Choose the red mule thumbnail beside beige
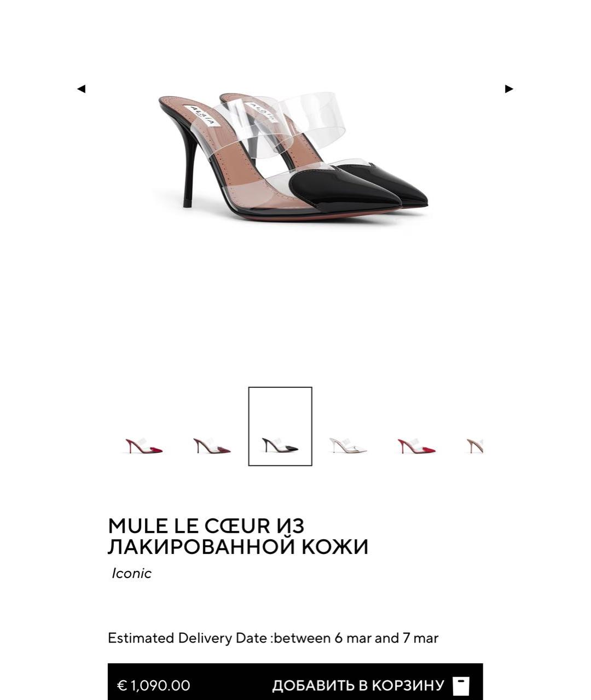Screen dimensions: 591x700 click(x=416, y=446)
